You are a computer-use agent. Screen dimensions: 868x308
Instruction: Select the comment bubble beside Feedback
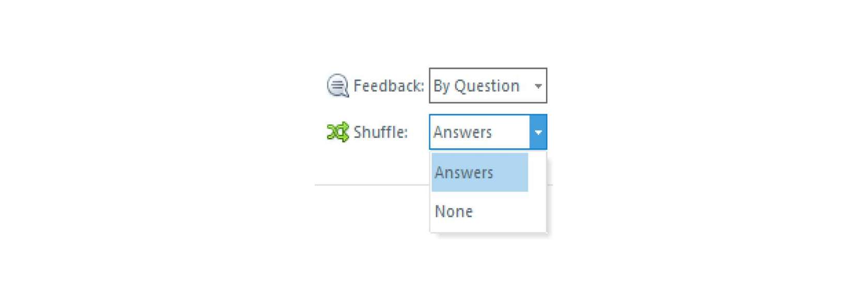coord(338,85)
